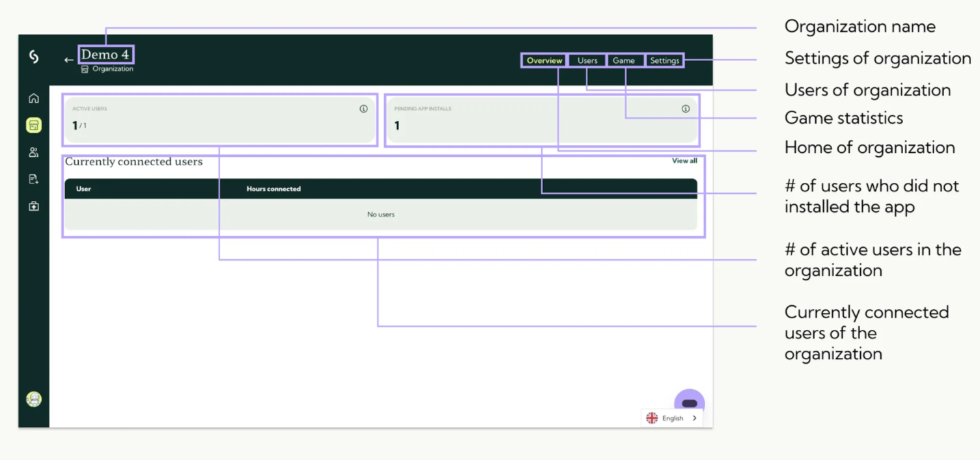
Task: Open the Home icon in the sidebar
Action: click(34, 98)
